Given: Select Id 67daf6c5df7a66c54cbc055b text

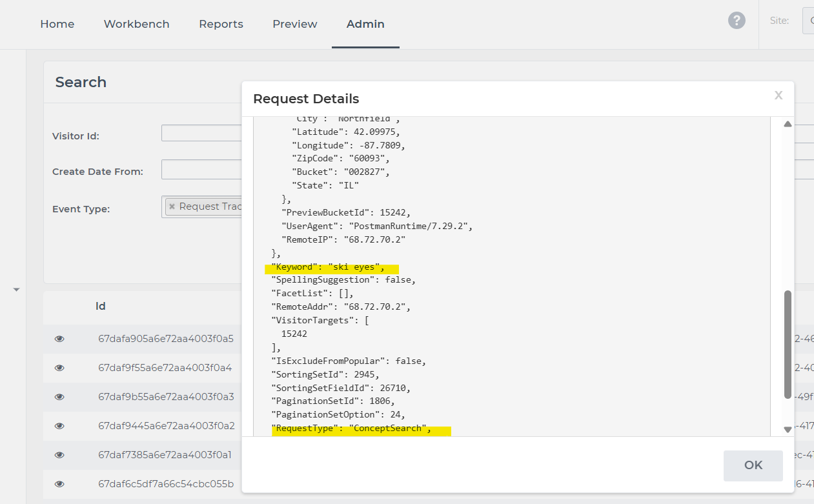Looking at the screenshot, I should click(x=166, y=484).
